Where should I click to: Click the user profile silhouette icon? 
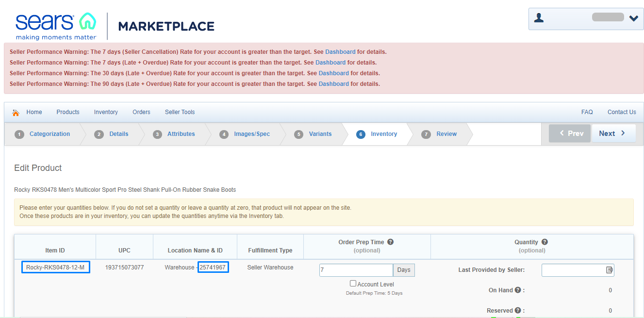pyautogui.click(x=539, y=18)
